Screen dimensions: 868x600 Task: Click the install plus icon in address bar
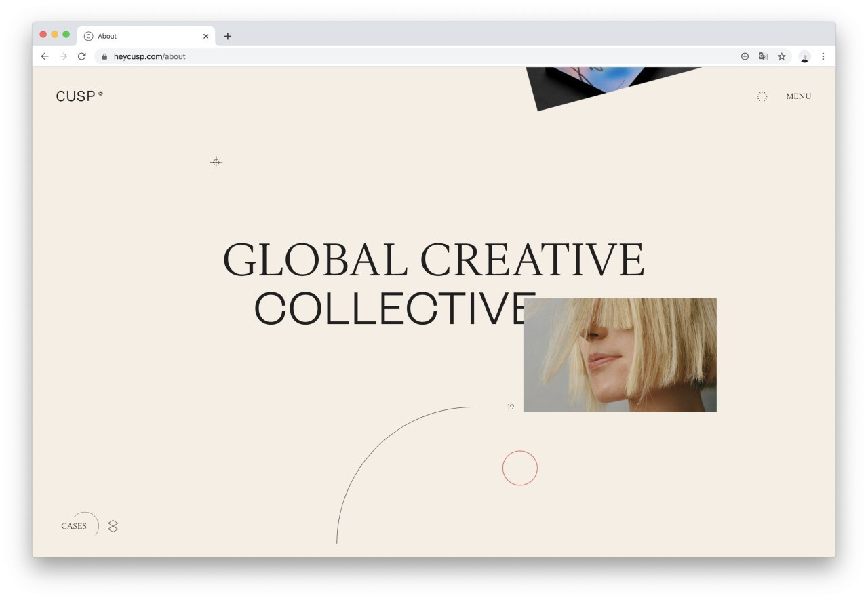click(745, 56)
